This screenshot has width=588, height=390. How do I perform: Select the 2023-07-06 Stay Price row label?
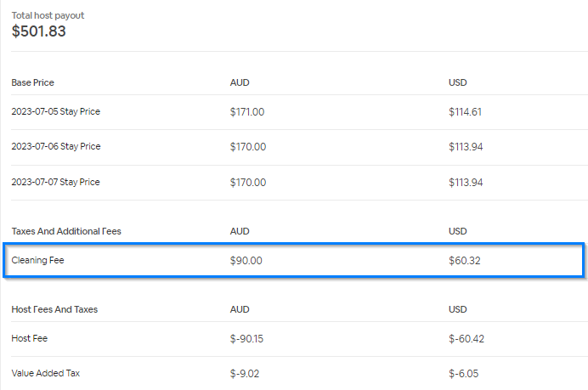pyautogui.click(x=56, y=146)
